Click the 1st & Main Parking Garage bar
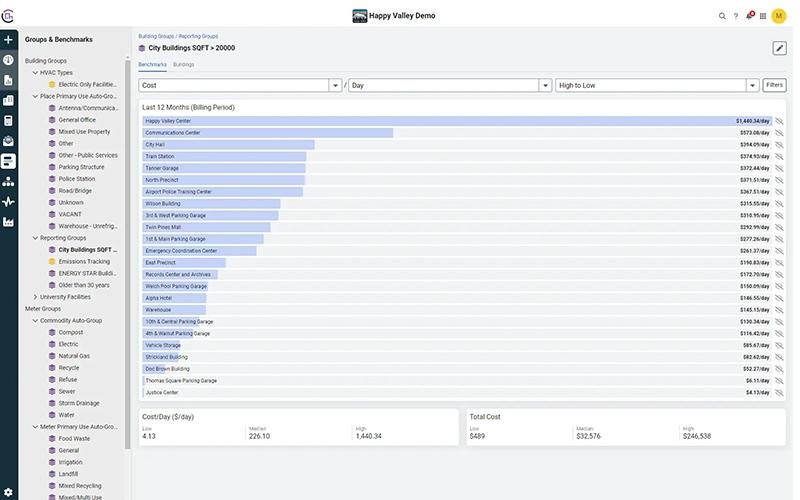 coord(203,239)
